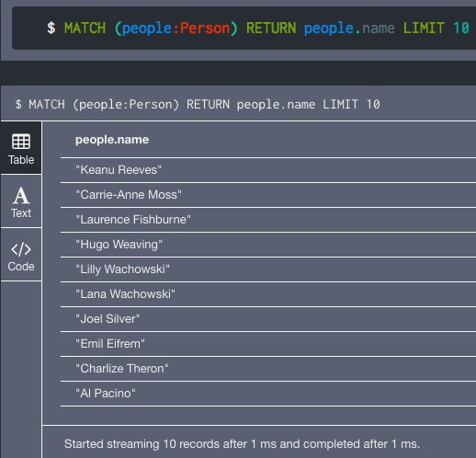Click the Table tab label
476x458 pixels.
(21, 160)
